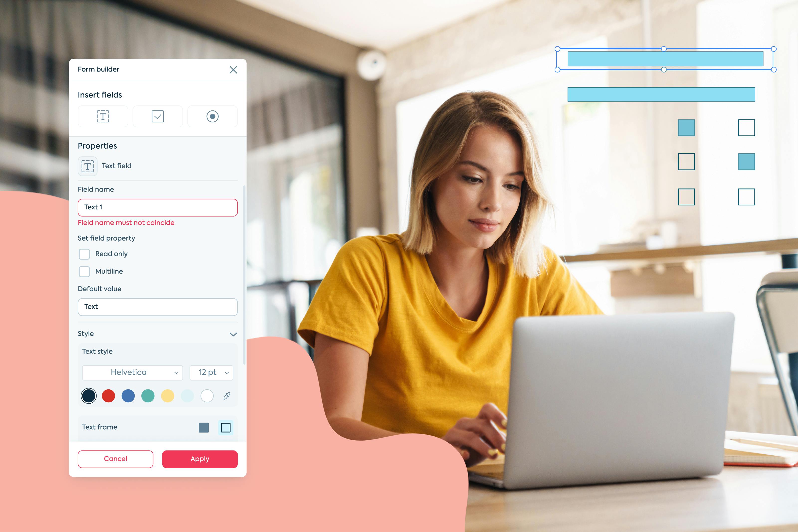This screenshot has width=798, height=532.
Task: Open the 12pt font size dropdown
Action: pos(212,372)
